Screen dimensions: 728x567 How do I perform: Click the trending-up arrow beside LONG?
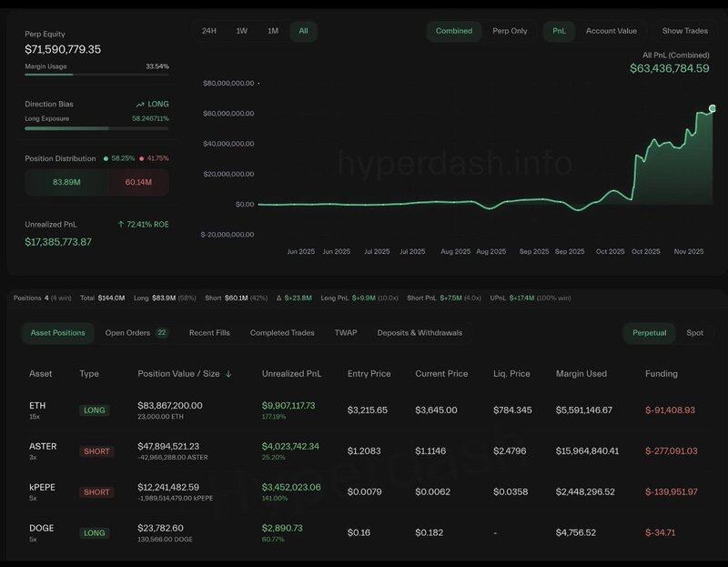tap(140, 105)
